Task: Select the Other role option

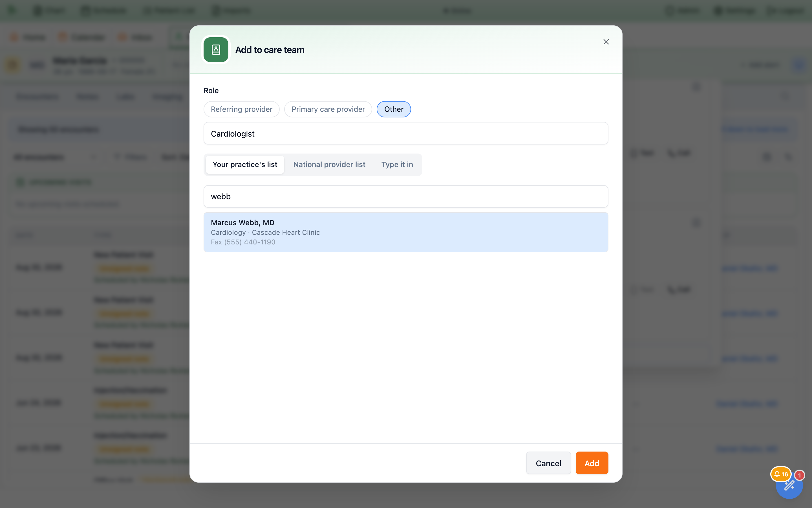Action: click(394, 109)
